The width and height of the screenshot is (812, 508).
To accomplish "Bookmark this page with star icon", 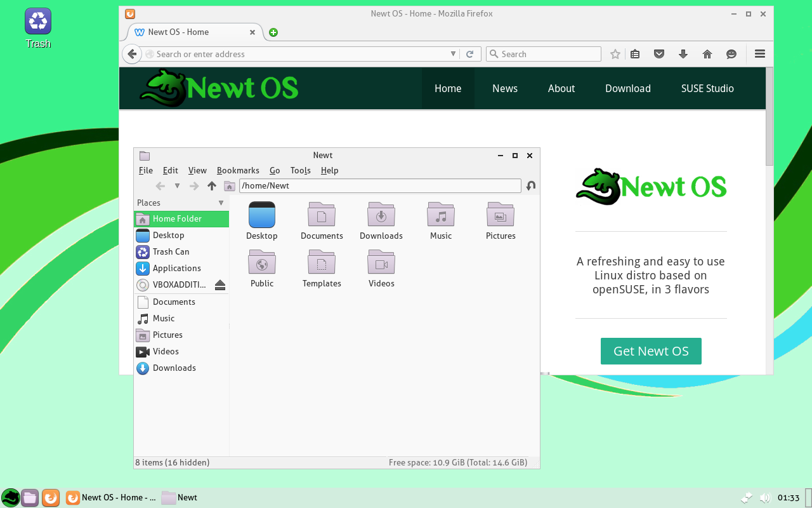I will pos(615,54).
